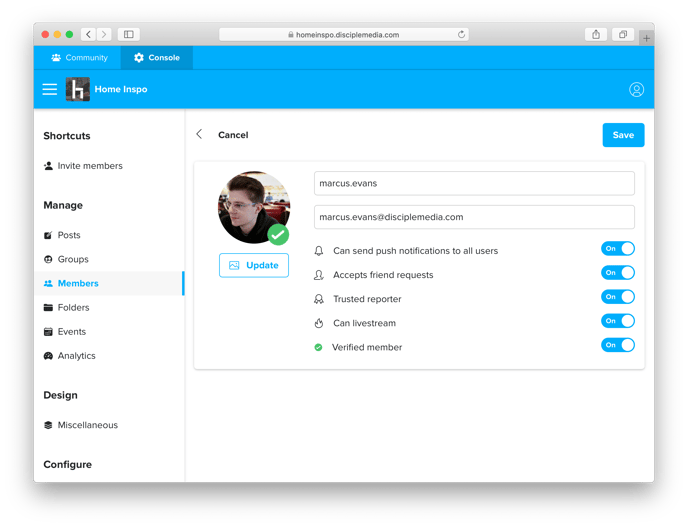Open a new tab with plus
Screen dimensions: 688x527
pyautogui.click(x=646, y=38)
